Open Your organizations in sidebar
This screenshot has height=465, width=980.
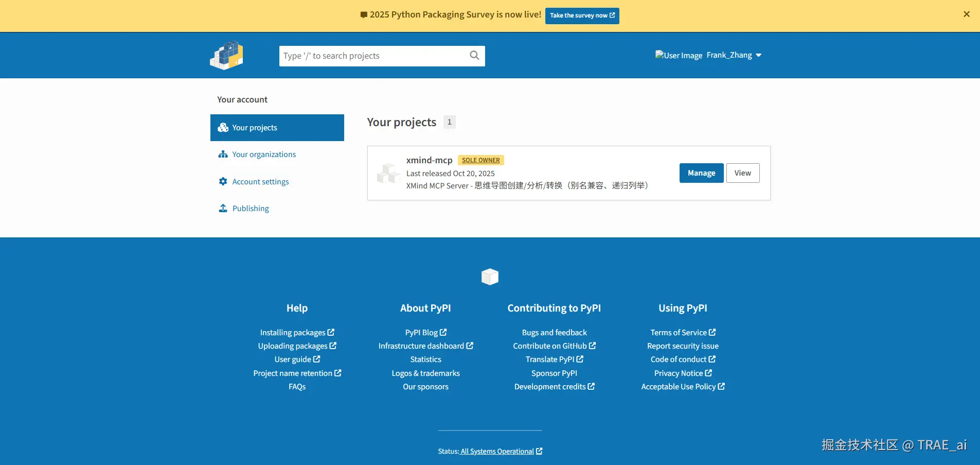pos(264,154)
